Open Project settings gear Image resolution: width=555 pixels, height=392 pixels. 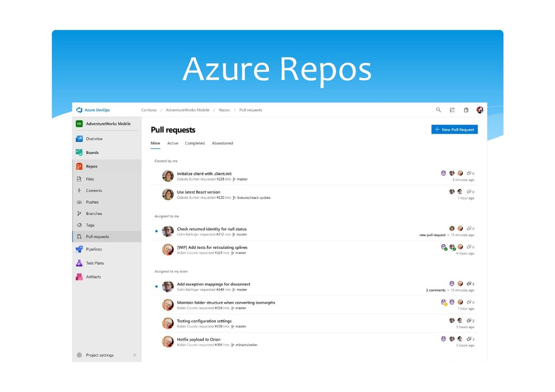point(79,355)
